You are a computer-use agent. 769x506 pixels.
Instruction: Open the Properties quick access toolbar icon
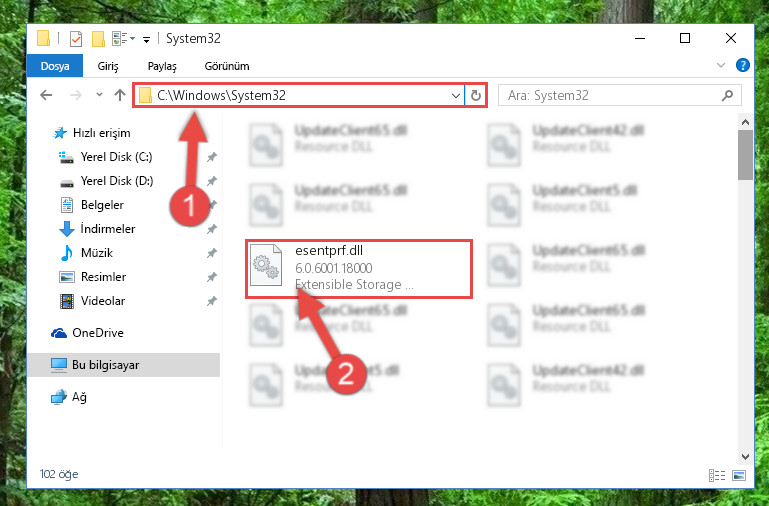(76, 38)
